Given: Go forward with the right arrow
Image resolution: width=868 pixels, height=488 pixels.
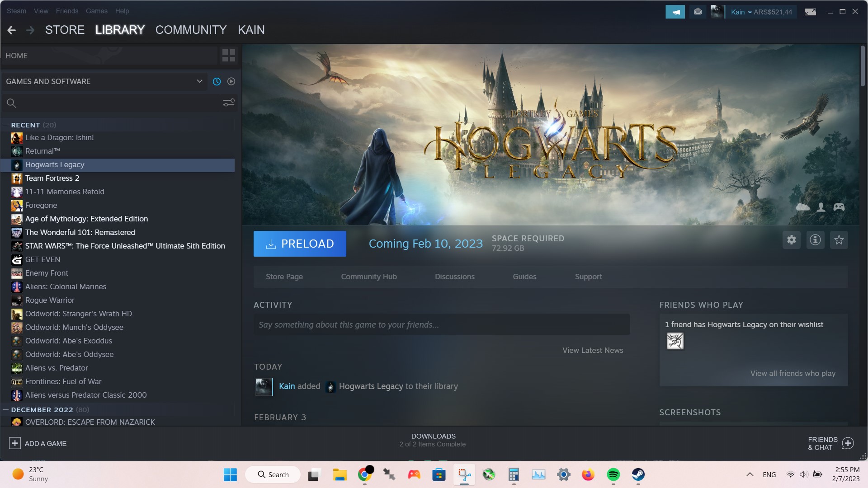Looking at the screenshot, I should click(30, 30).
